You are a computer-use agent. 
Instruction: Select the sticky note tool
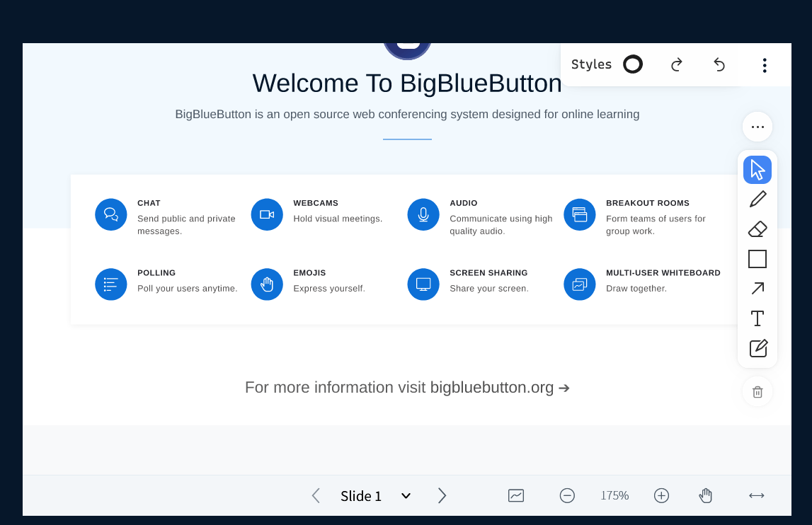coord(757,348)
